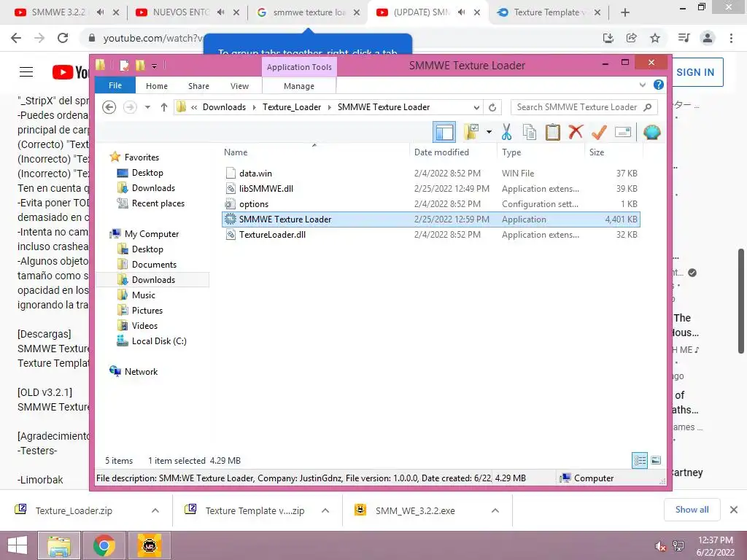Open Videos folder in navigation pane
The width and height of the screenshot is (747, 560).
(144, 325)
